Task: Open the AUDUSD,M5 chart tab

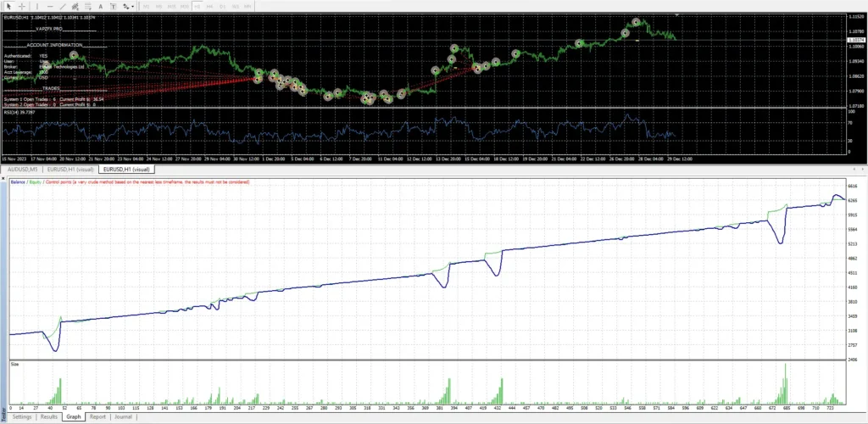Action: point(25,169)
